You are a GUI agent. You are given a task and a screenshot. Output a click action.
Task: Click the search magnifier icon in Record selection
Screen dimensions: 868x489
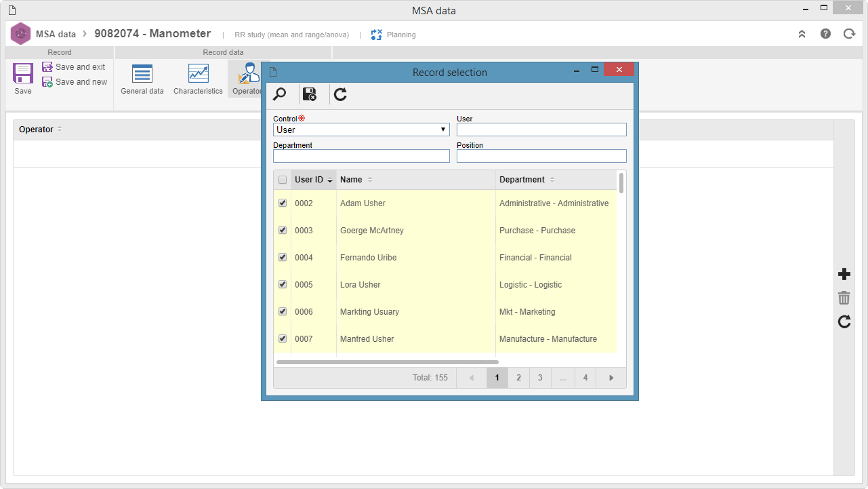click(x=279, y=94)
